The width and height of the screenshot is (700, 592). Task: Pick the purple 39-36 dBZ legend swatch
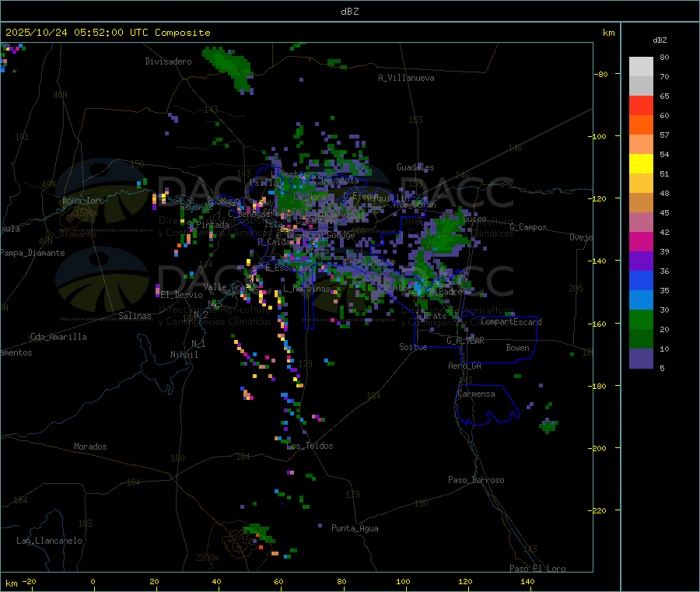[x=641, y=261]
